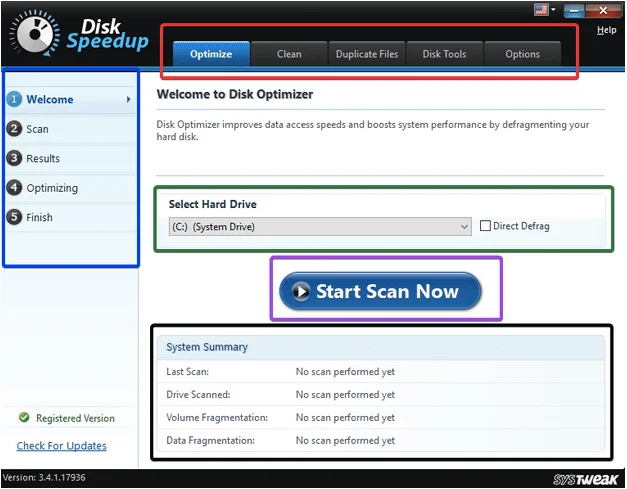Click the Select Hard Drive label
This screenshot has width=627, height=489.
(x=212, y=204)
